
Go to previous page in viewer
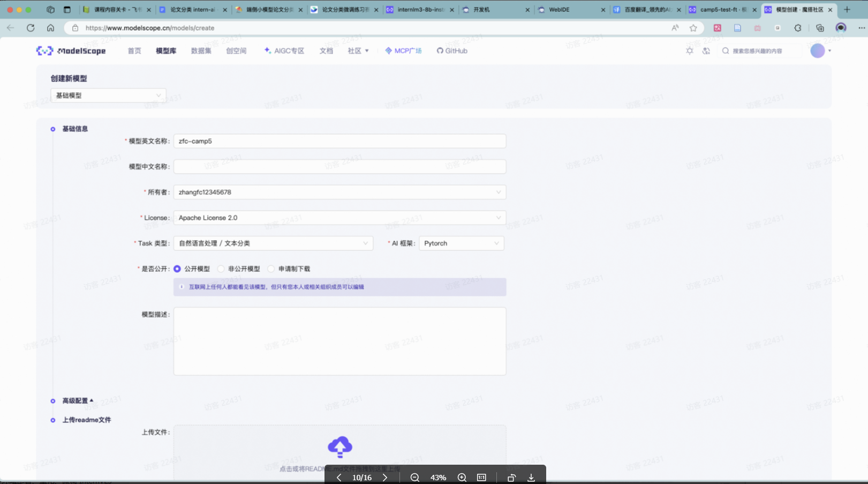[x=339, y=478]
